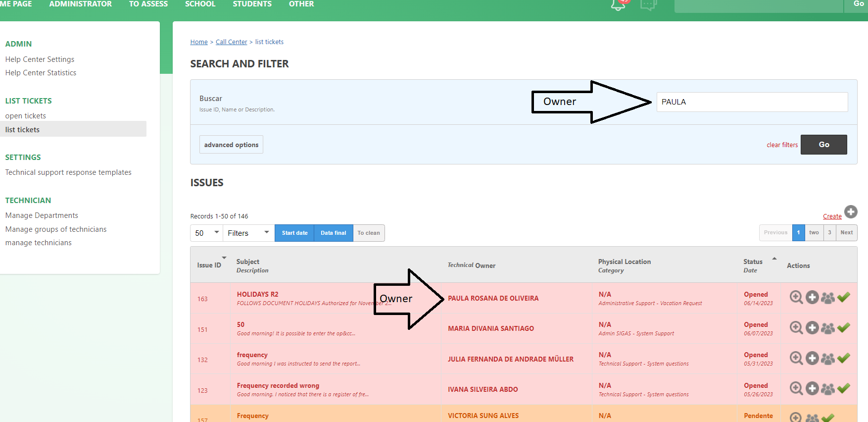
Task: Expand the Filters dropdown
Action: pos(248,233)
